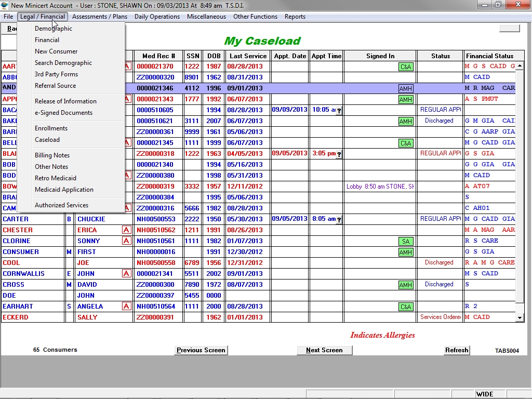Select COOL last name cell
This screenshot has height=399, width=532.
point(33,263)
